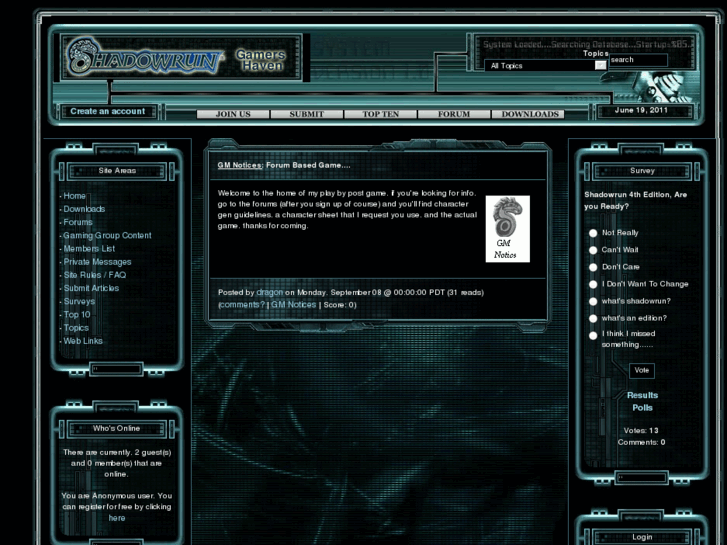Viewport: 727px width, 545px height.
Task: Click the GM Notices link in post footer
Action: [293, 305]
